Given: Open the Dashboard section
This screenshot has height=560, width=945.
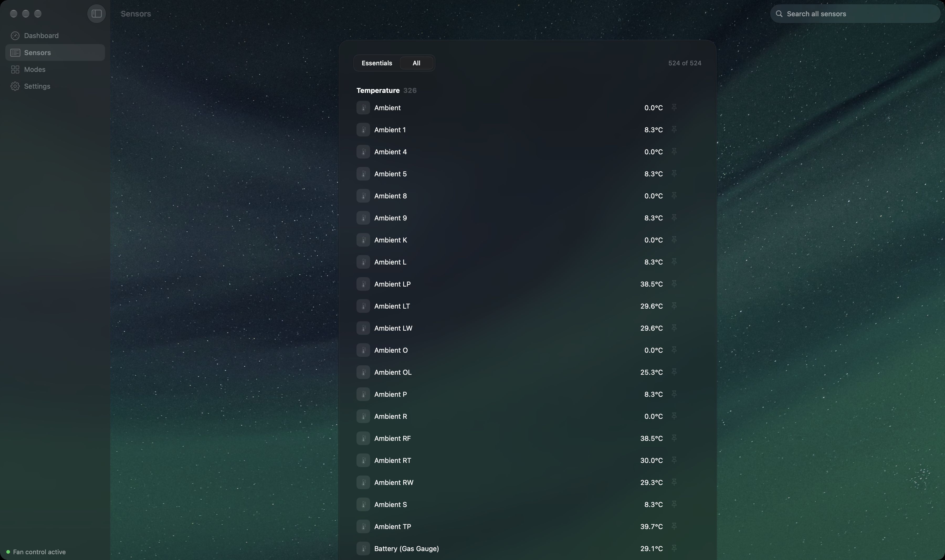Looking at the screenshot, I should pyautogui.click(x=55, y=35).
